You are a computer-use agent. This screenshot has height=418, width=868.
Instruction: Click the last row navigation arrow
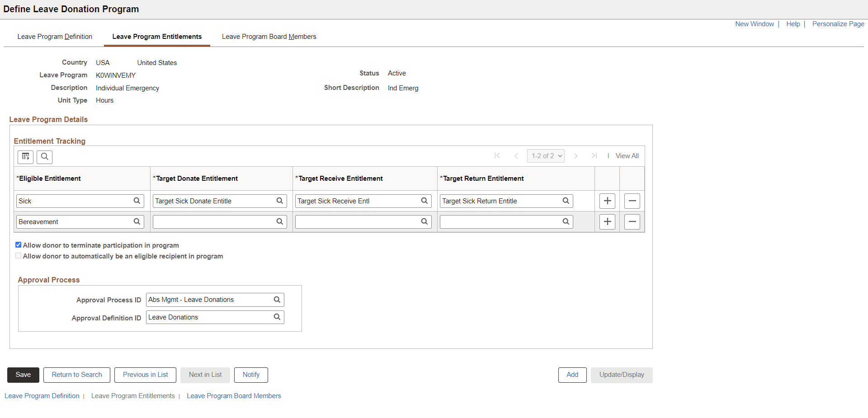[x=594, y=155]
